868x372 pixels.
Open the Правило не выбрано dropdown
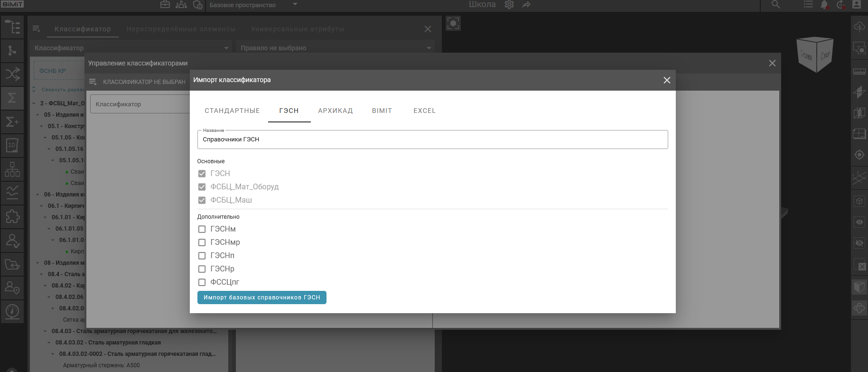point(336,48)
